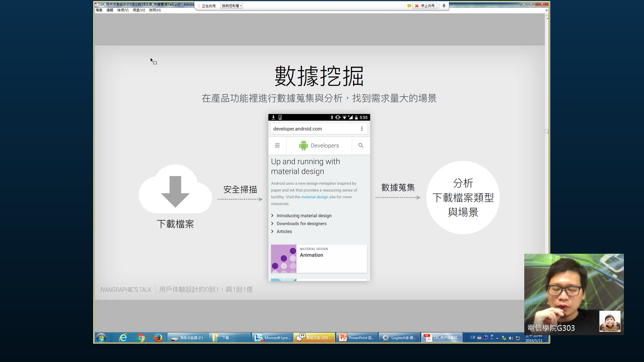The image size is (644, 362).
Task: Show hidden system tray icons arrow
Action: pos(497,338)
